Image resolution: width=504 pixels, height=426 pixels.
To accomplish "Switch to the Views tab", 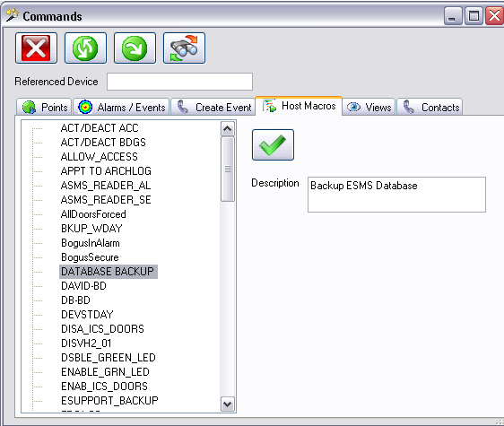I will point(369,107).
